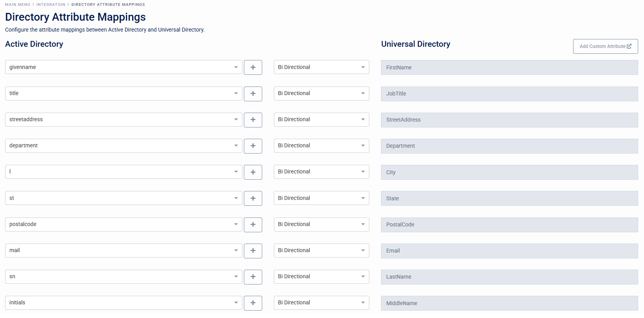
Task: Open the mail attribute dropdown
Action: point(124,251)
